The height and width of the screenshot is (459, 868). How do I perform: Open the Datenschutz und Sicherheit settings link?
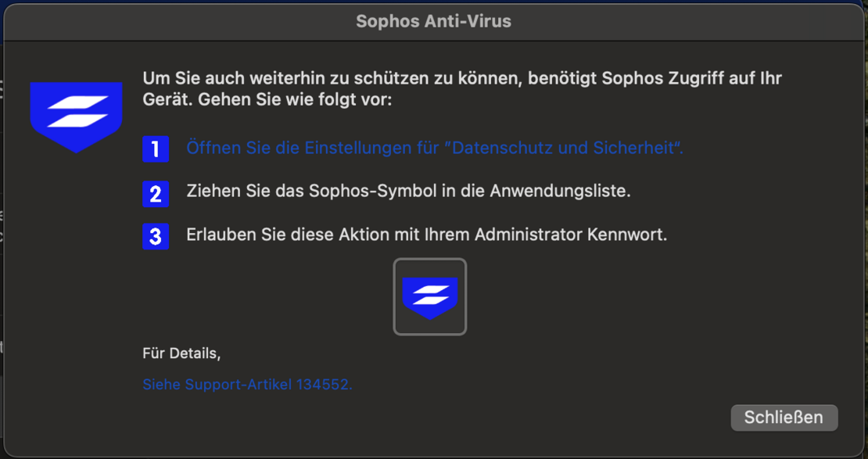(435, 147)
